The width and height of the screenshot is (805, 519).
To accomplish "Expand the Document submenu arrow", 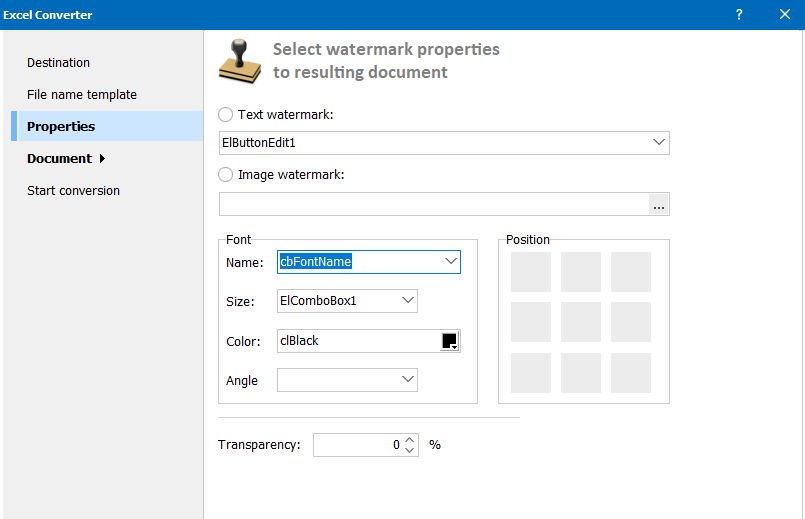I will point(102,159).
